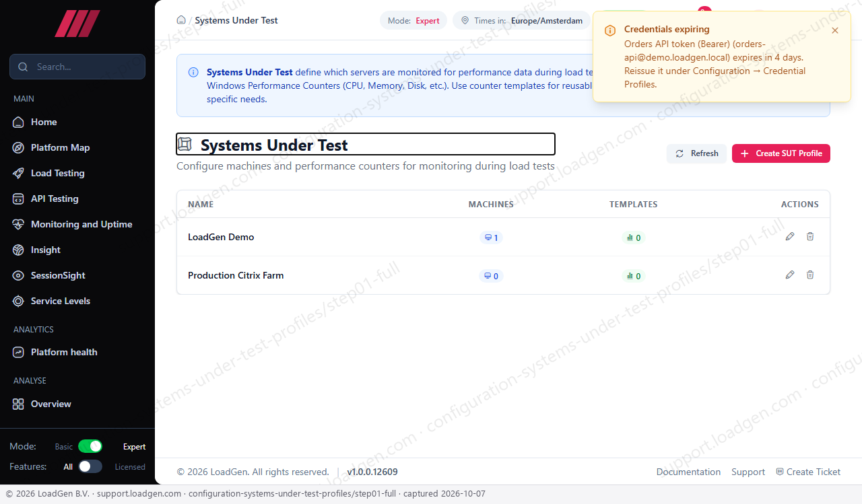Edit the LoadGen Demo profile

790,237
